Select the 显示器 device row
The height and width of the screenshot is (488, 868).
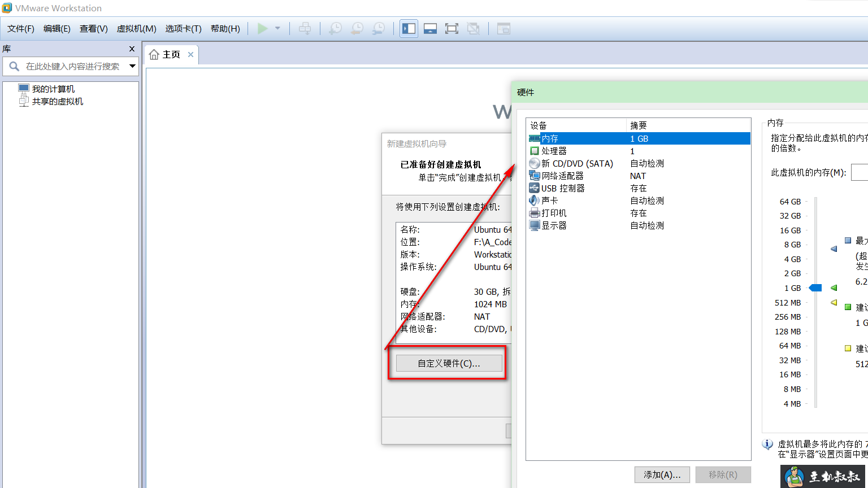(639, 225)
